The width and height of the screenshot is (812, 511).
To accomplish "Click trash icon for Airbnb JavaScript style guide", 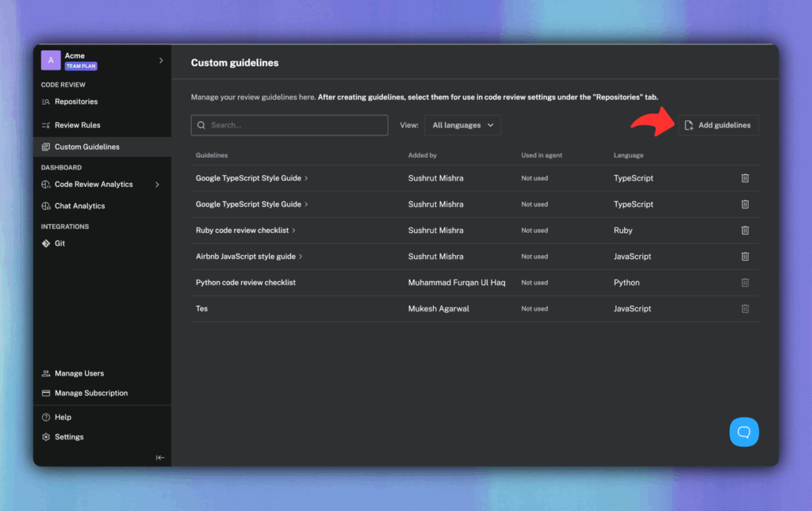I will pyautogui.click(x=745, y=257).
